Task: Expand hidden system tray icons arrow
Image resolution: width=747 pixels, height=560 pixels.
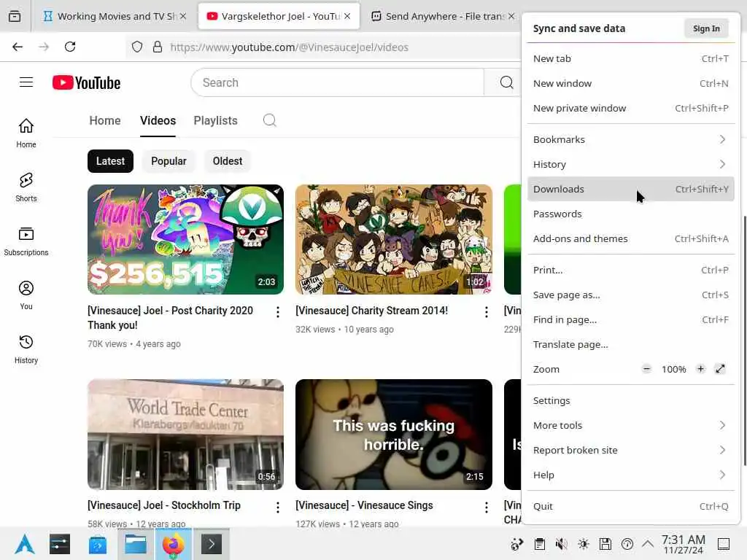Action: point(648,543)
